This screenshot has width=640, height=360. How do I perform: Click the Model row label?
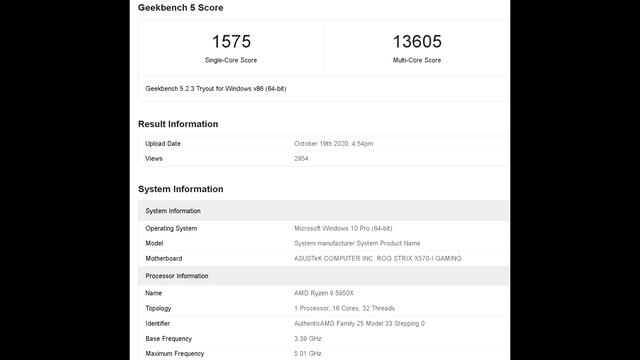tap(154, 243)
